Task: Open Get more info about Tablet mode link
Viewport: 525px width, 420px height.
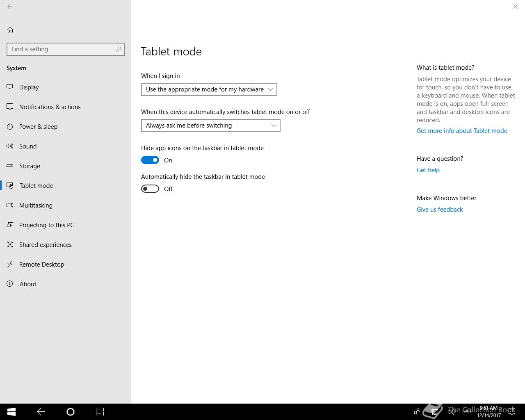Action: click(x=462, y=131)
